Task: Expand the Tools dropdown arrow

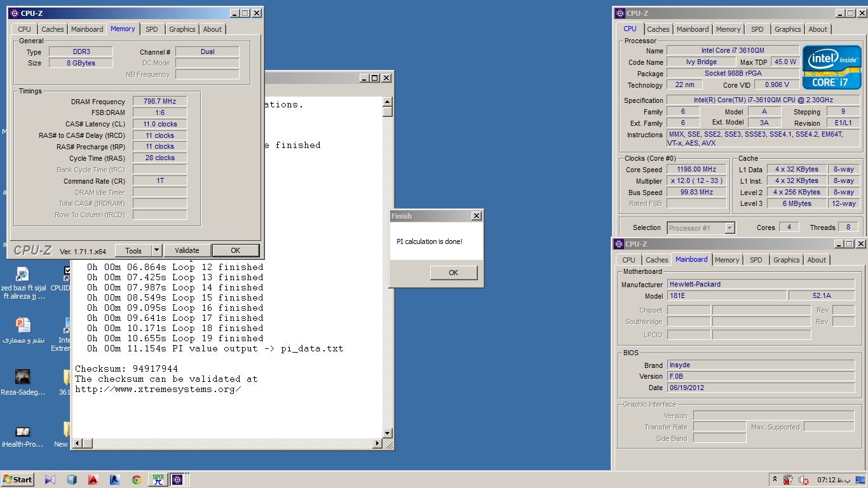Action: tap(157, 250)
